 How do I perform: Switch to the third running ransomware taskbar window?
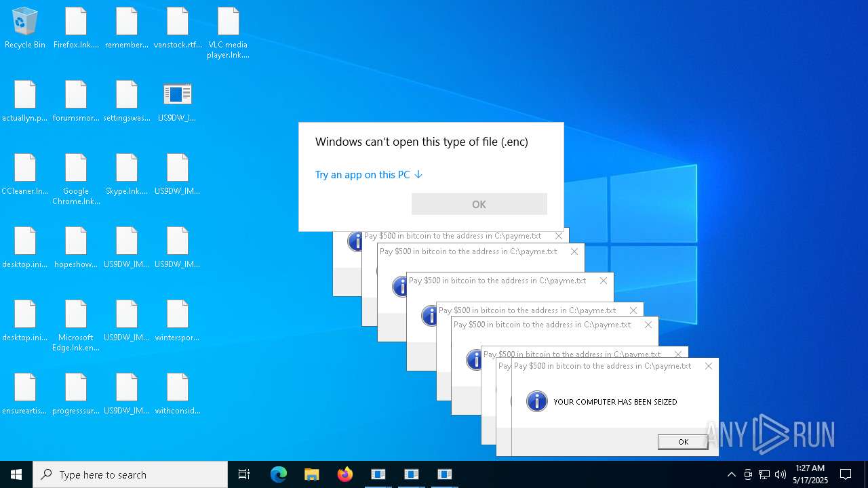[445, 474]
